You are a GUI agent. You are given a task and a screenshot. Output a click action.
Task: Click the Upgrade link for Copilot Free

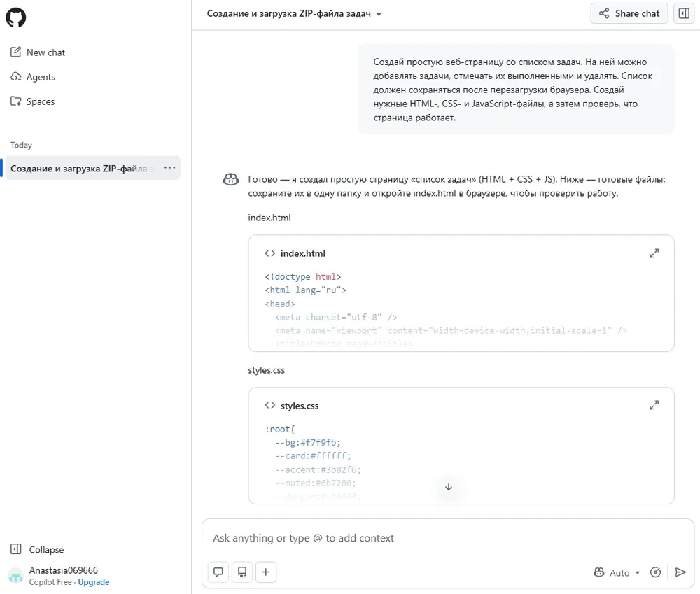94,582
